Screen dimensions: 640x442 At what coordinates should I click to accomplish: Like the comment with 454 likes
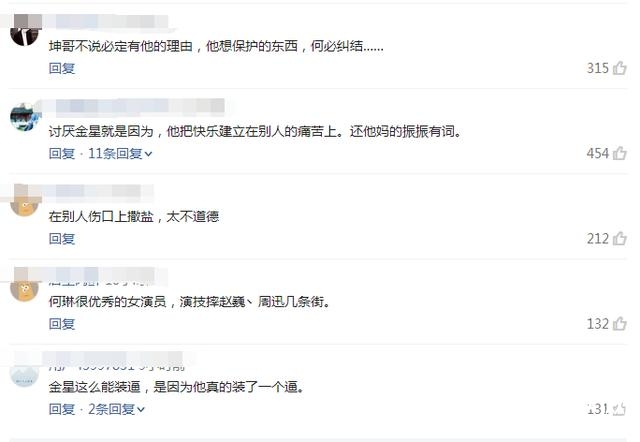tap(620, 153)
